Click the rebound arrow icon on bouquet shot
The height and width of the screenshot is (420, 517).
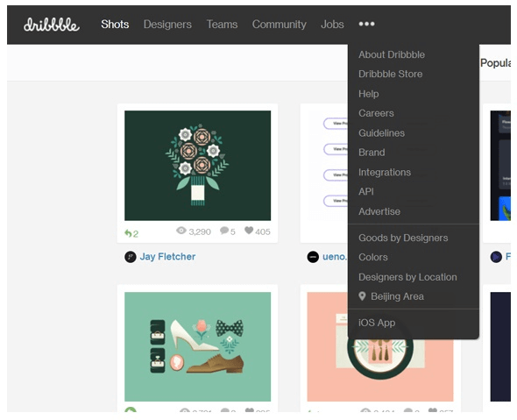[128, 233]
